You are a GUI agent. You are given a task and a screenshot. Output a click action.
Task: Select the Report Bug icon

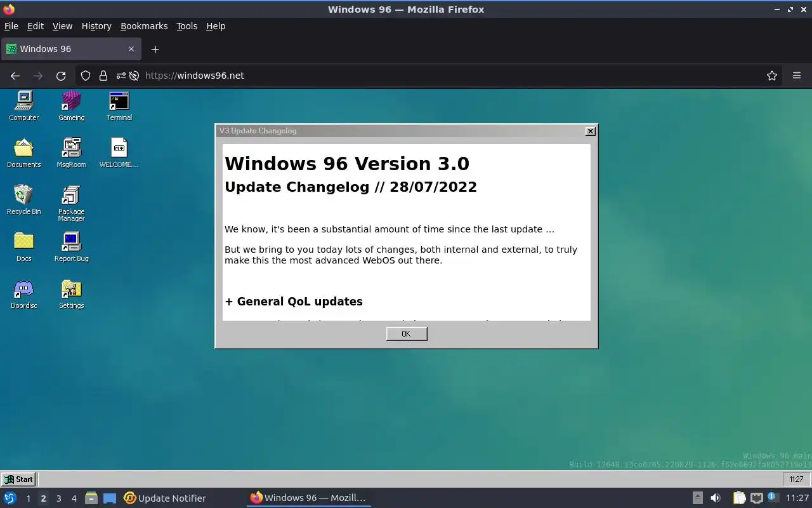tap(71, 247)
